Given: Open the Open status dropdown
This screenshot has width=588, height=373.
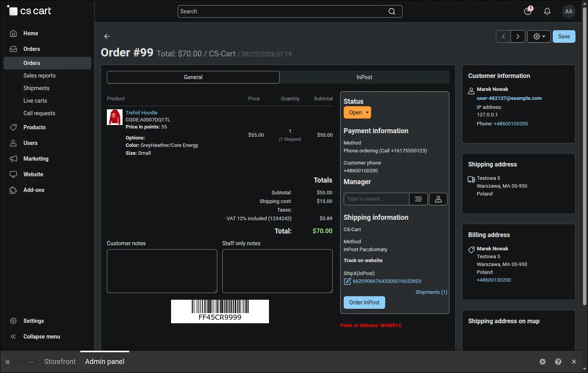Looking at the screenshot, I should [357, 112].
